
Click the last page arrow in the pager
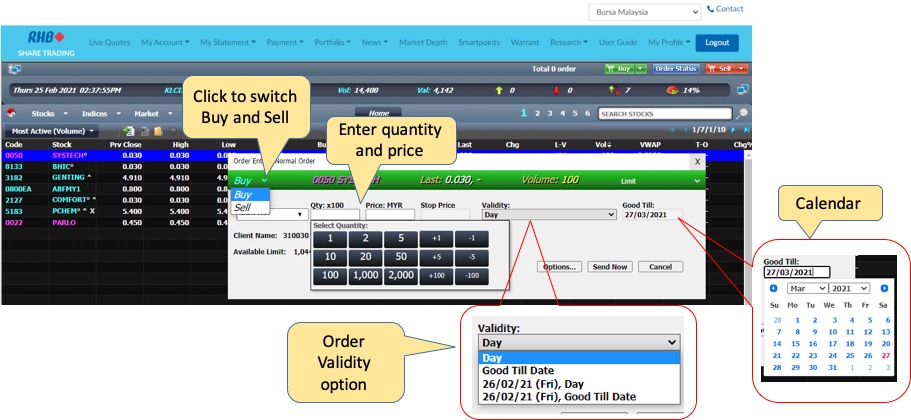click(747, 130)
